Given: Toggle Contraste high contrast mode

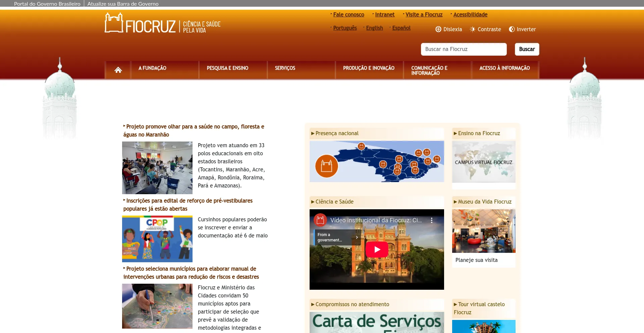Looking at the screenshot, I should click(485, 29).
